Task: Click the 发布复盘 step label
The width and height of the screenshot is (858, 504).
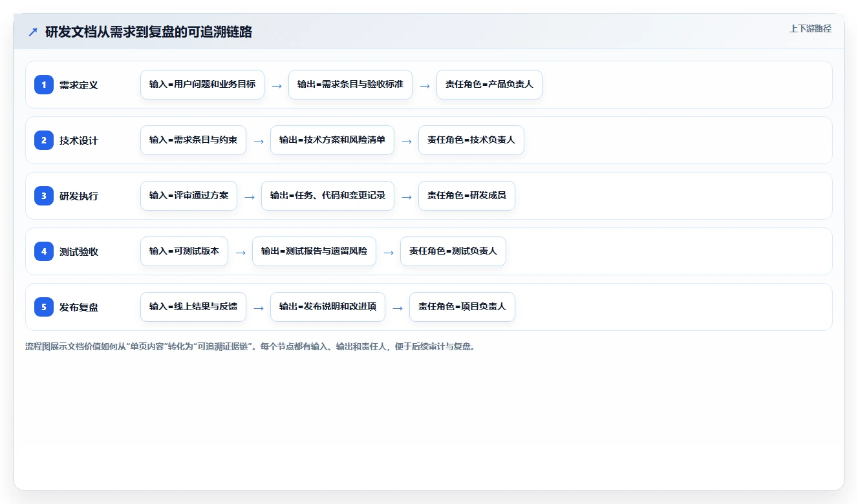Action: tap(79, 307)
